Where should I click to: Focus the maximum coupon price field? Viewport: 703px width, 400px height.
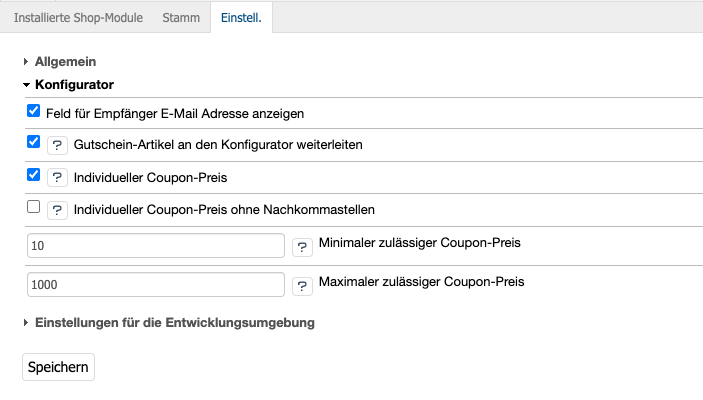click(x=157, y=285)
